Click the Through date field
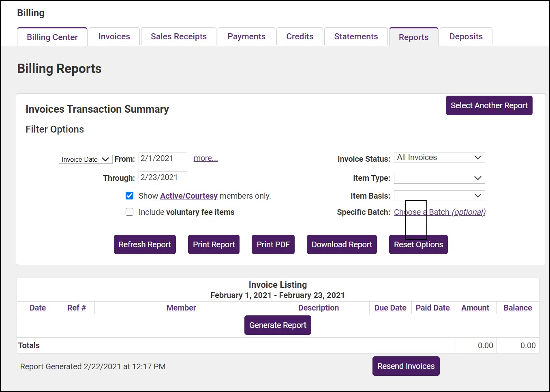Screen dimensions: 550x392 162,177
